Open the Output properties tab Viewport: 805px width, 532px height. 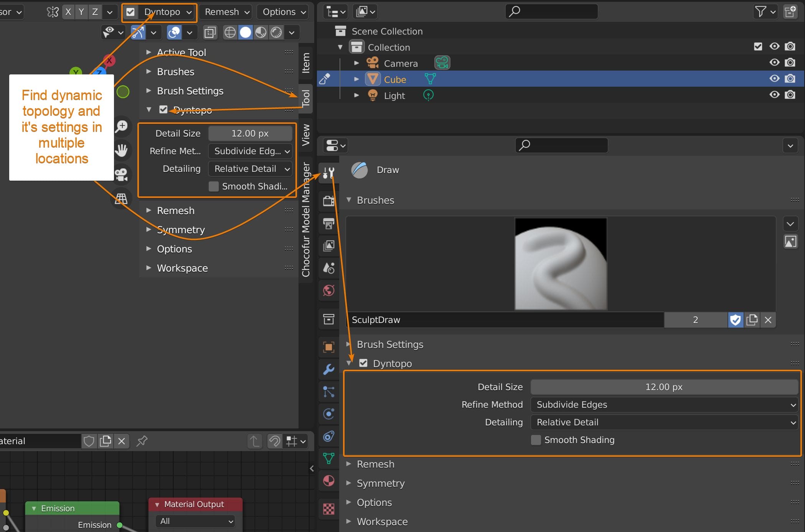coord(328,224)
